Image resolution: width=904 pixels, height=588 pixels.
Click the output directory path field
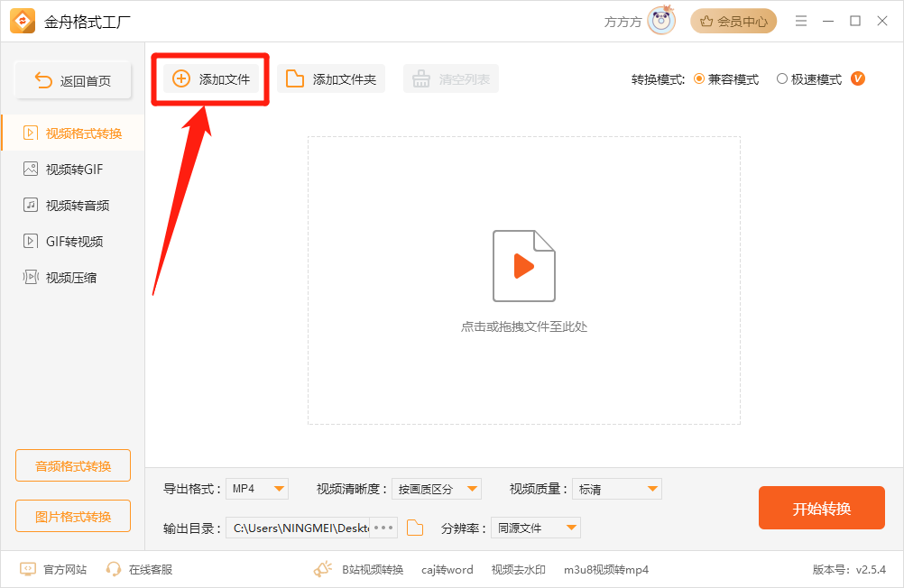point(298,528)
